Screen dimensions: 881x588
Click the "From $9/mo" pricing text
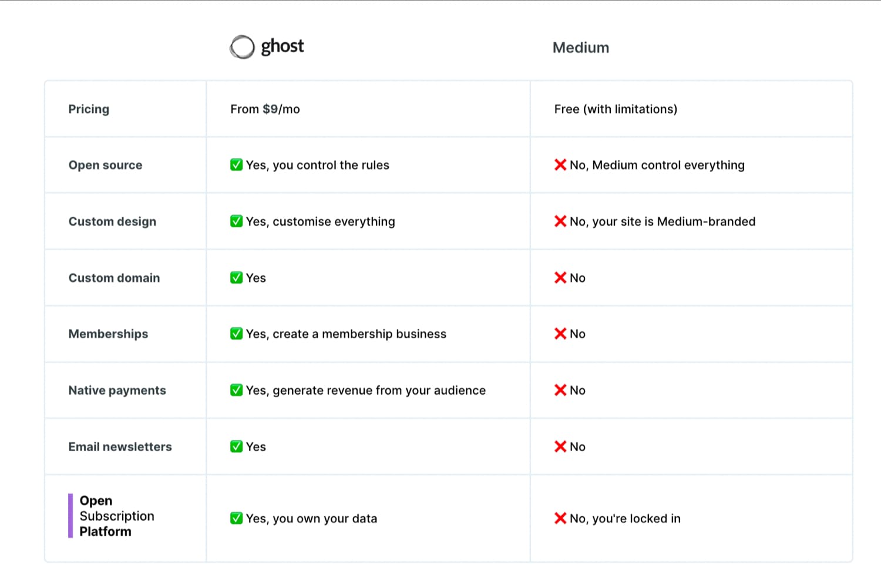265,109
